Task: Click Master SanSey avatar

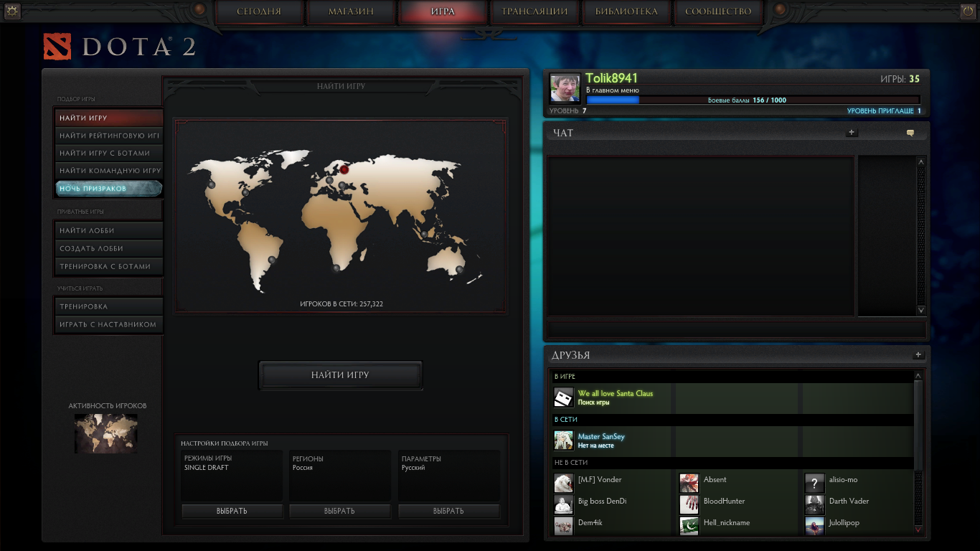Action: coord(564,441)
